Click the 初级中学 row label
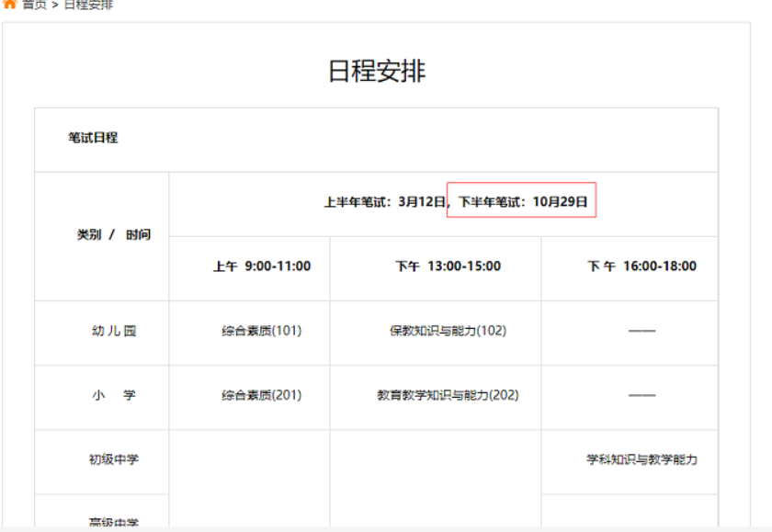The image size is (772, 532). point(114,459)
